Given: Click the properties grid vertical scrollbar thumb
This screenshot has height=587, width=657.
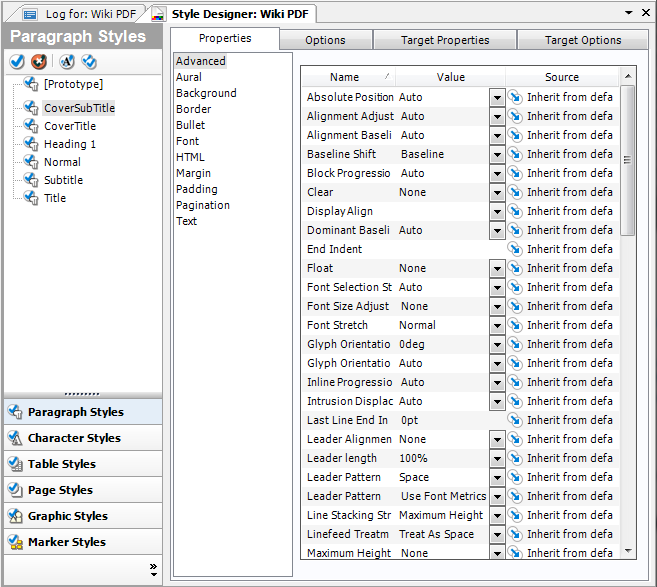Looking at the screenshot, I should point(628,160).
